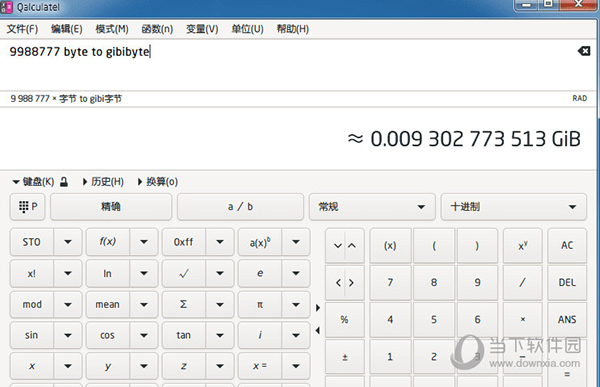600x387 pixels.
Task: Open the dropdown arrow next to f(x)
Action: click(144, 242)
